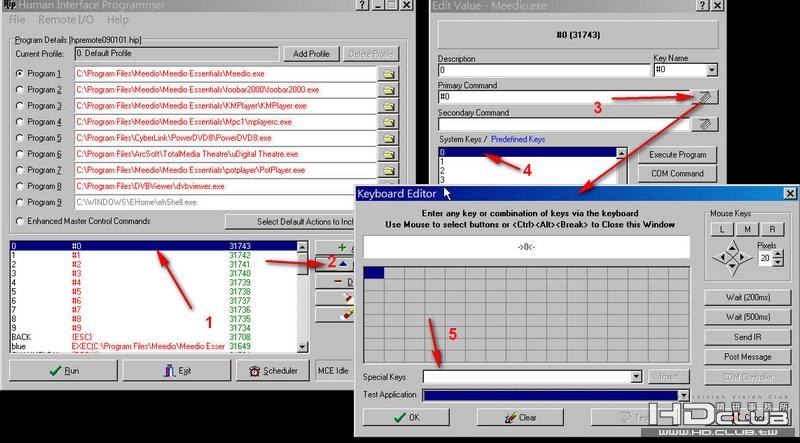The image size is (800, 443).
Task: Click the R mouse key button
Action: (x=772, y=230)
